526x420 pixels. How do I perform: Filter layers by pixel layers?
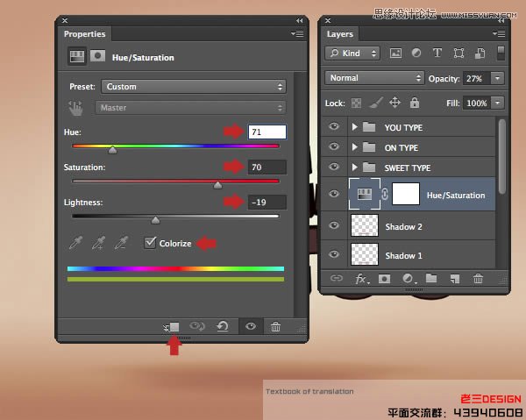395,53
